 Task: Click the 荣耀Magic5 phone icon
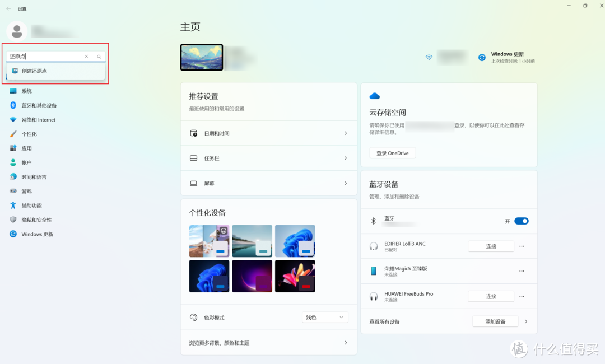point(374,271)
